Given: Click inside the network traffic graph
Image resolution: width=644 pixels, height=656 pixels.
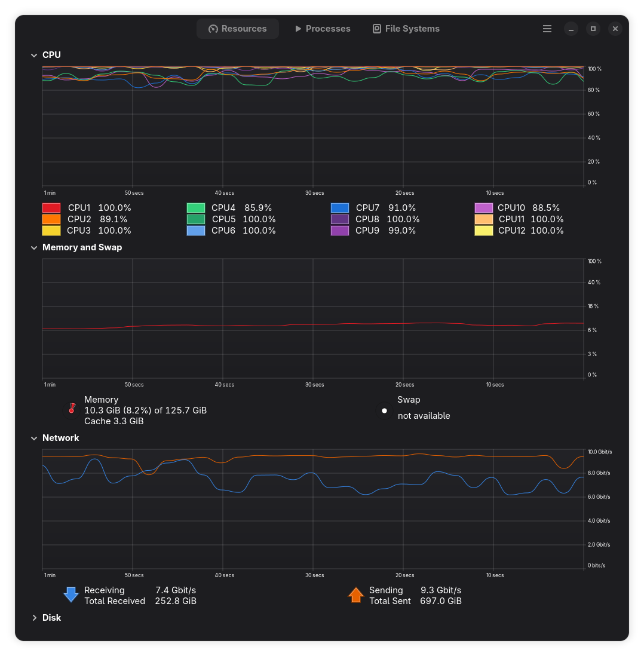Looking at the screenshot, I should [x=313, y=509].
